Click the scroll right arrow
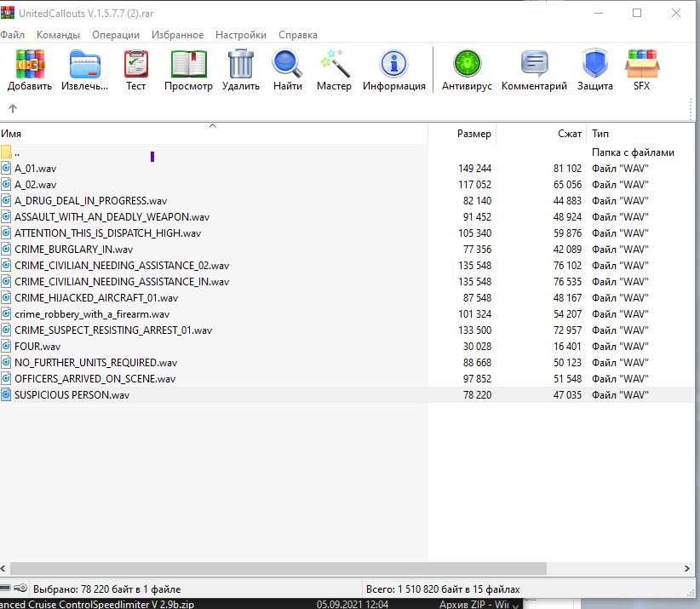Screen dimensions: 700x609 (686, 568)
